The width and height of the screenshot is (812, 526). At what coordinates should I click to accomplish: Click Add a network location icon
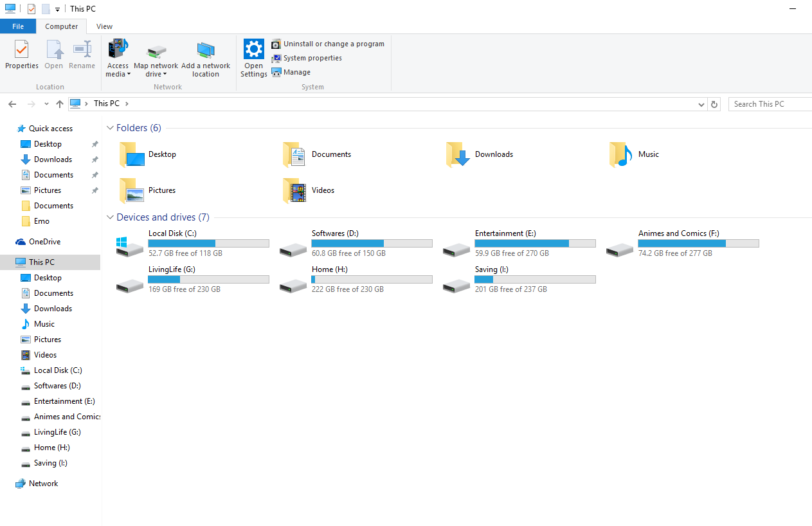coord(206,51)
